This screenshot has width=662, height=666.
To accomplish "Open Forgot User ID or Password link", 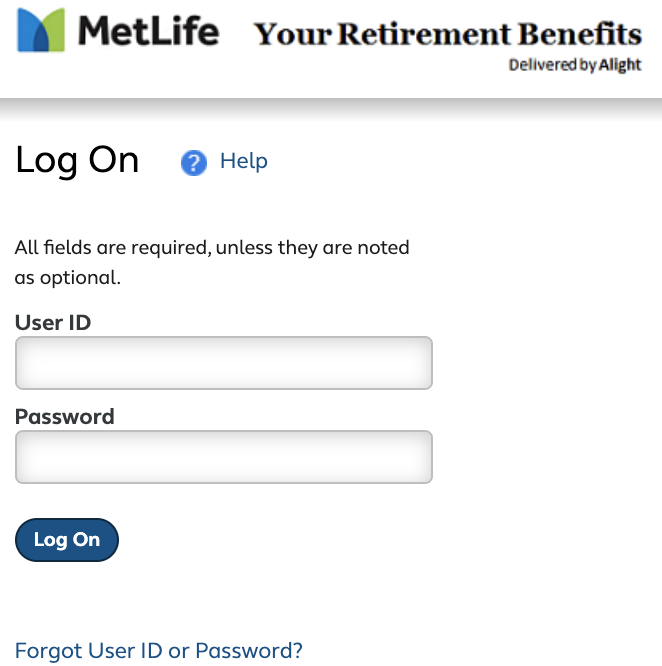I will (159, 650).
